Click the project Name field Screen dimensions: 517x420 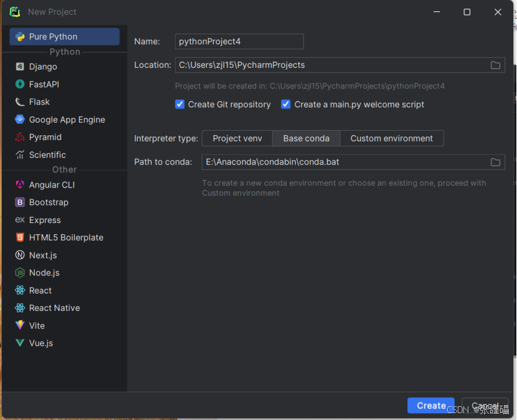[239, 42]
